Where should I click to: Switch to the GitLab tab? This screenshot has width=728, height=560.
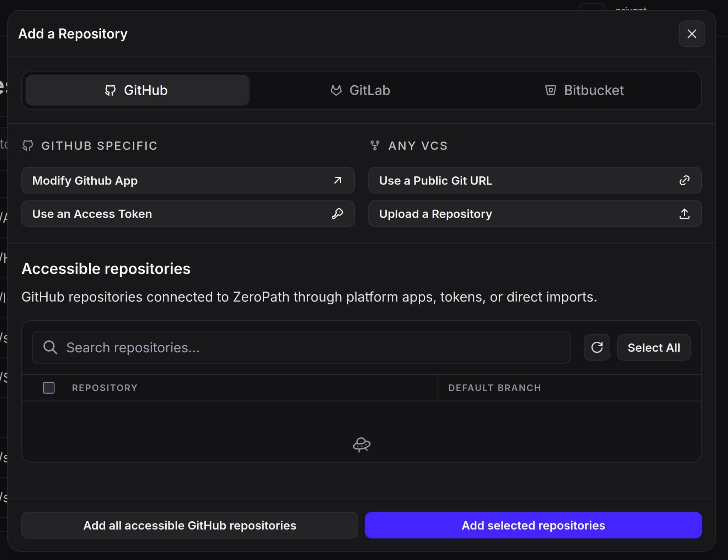click(x=361, y=90)
